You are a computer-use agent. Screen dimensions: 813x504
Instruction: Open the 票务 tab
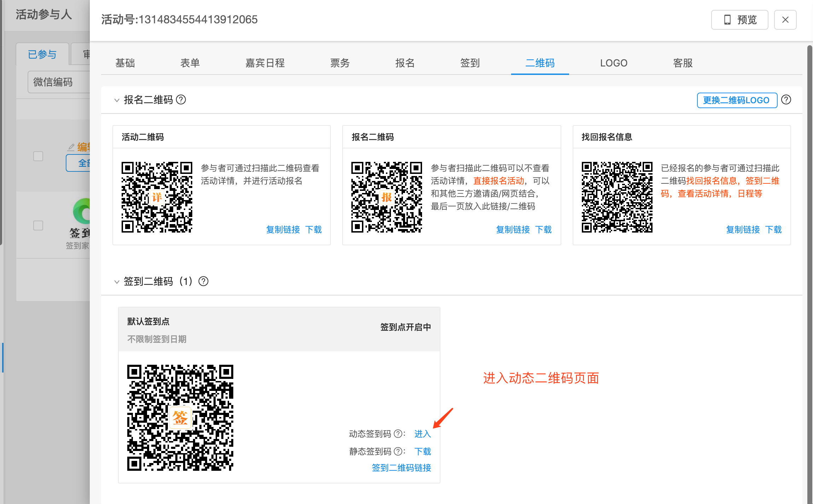tap(340, 63)
